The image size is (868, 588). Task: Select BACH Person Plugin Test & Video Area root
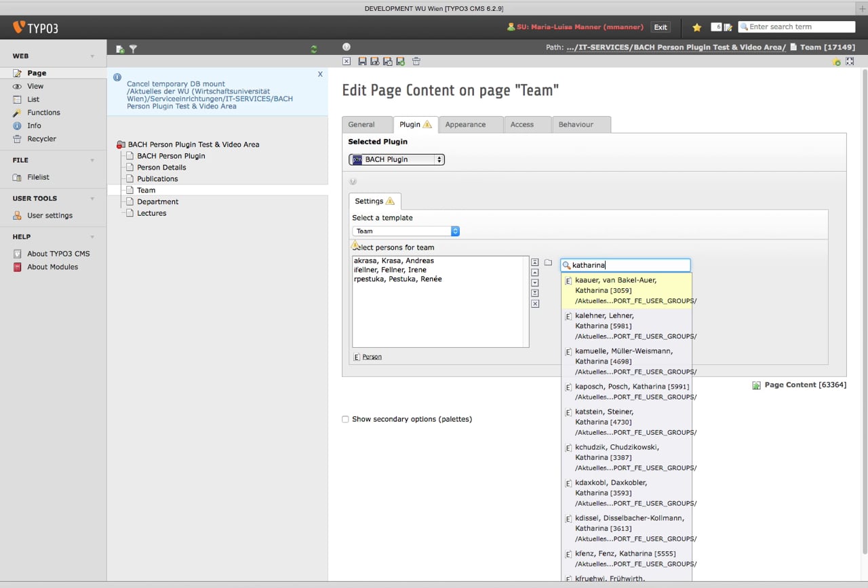pos(193,144)
